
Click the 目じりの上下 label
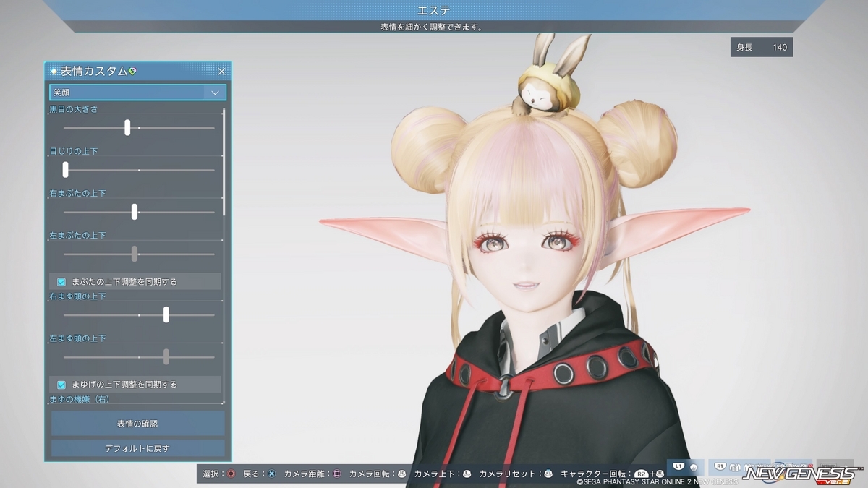[x=74, y=151]
